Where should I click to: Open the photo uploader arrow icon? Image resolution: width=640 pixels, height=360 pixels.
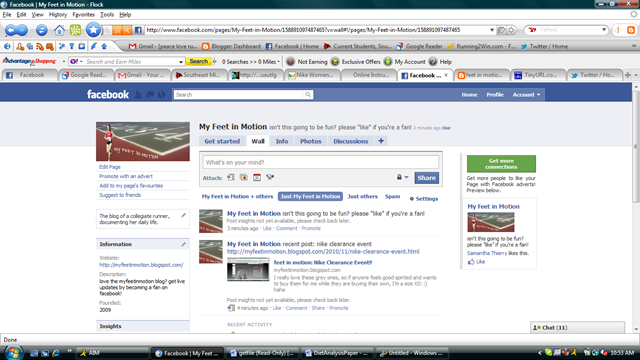[x=104, y=47]
